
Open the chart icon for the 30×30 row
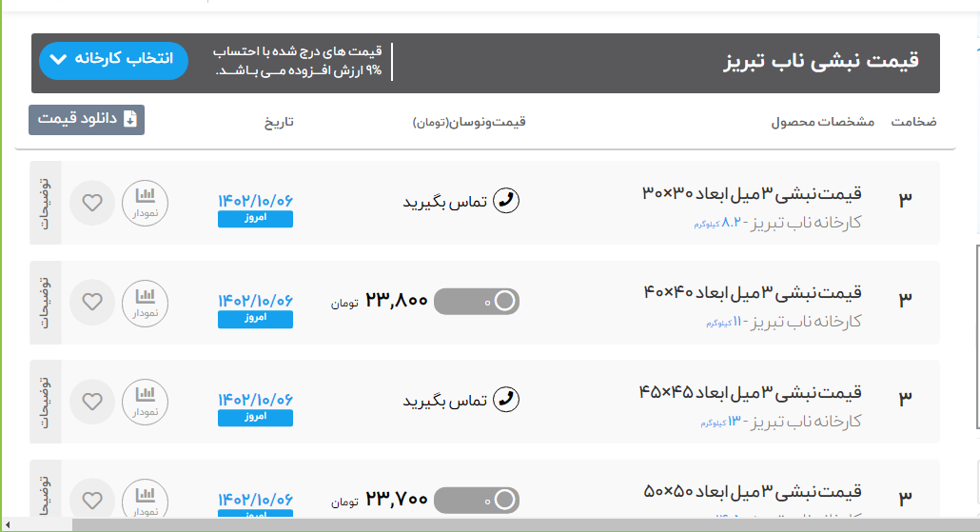(145, 202)
